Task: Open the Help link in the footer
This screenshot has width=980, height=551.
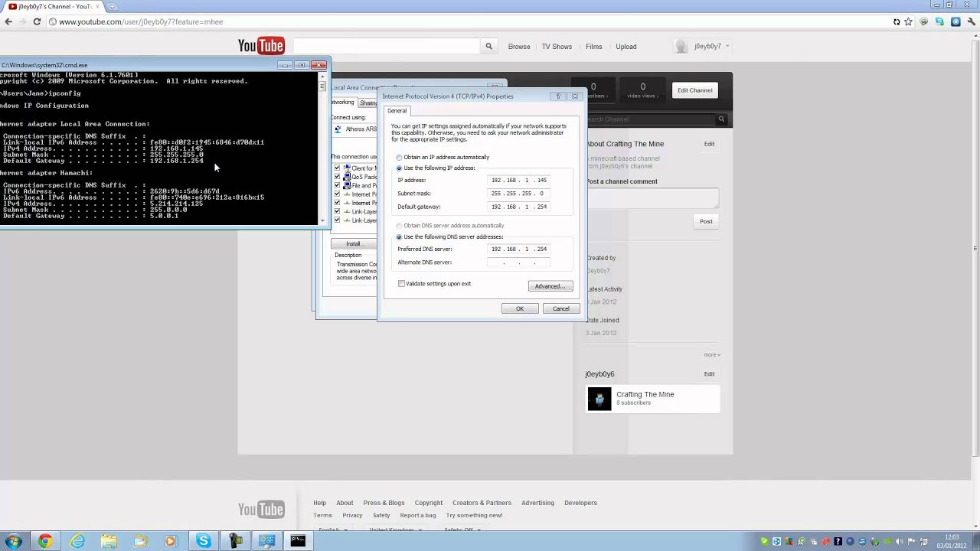Action: pos(319,503)
